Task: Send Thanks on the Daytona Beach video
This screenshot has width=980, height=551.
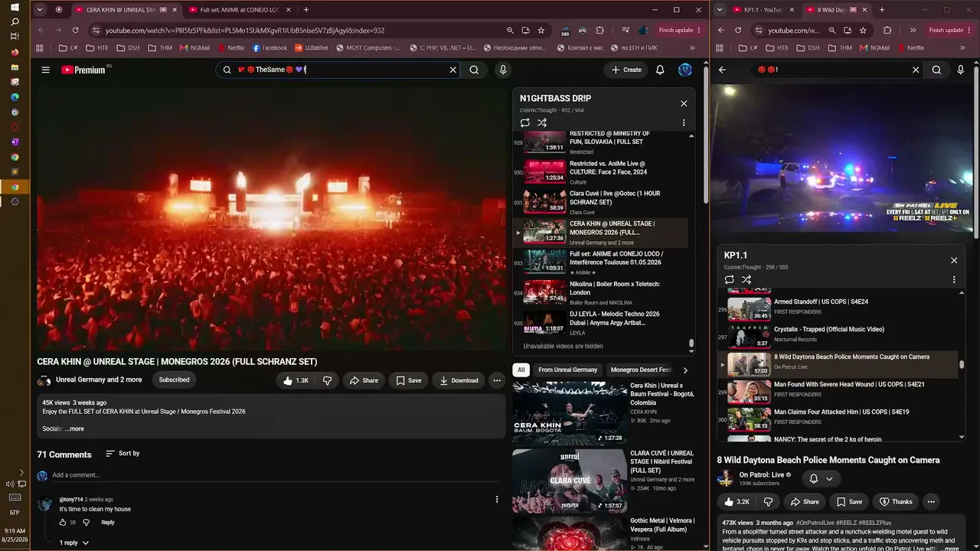Action: [x=896, y=502]
